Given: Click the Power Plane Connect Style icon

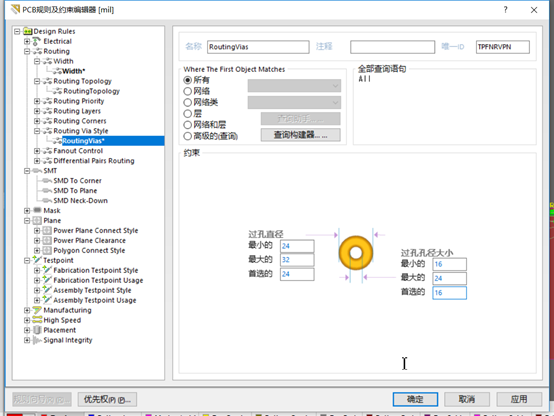Looking at the screenshot, I should pyautogui.click(x=47, y=230).
